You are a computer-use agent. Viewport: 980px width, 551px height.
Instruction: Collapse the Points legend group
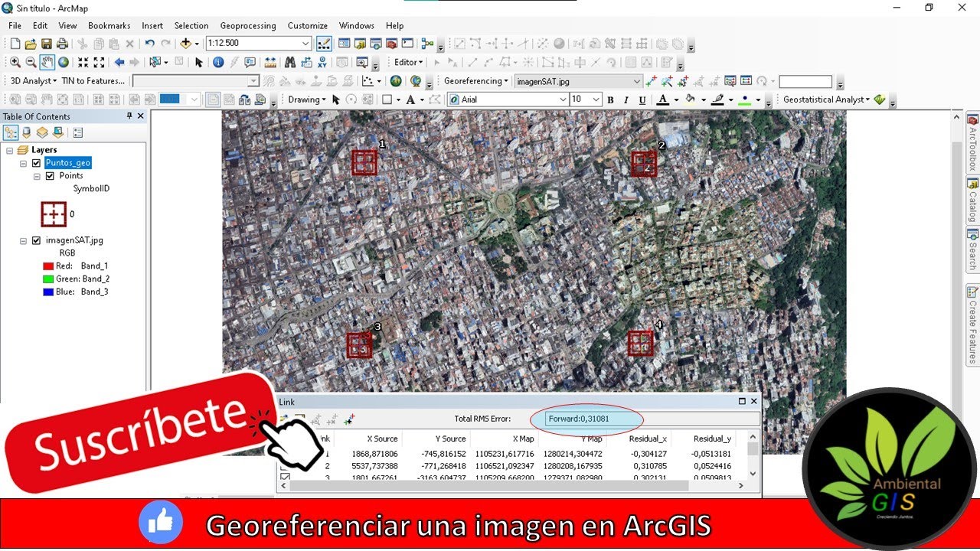coord(37,176)
